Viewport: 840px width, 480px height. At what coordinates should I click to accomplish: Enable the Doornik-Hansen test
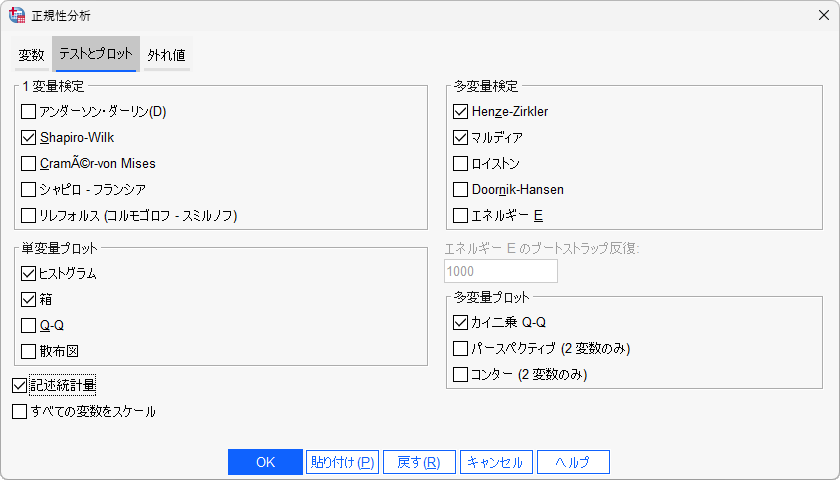point(460,189)
